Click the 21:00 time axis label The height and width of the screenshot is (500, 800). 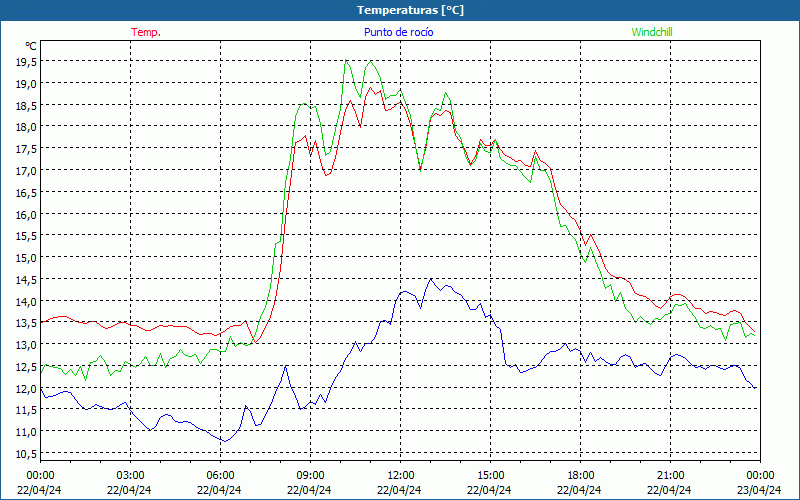click(x=670, y=476)
